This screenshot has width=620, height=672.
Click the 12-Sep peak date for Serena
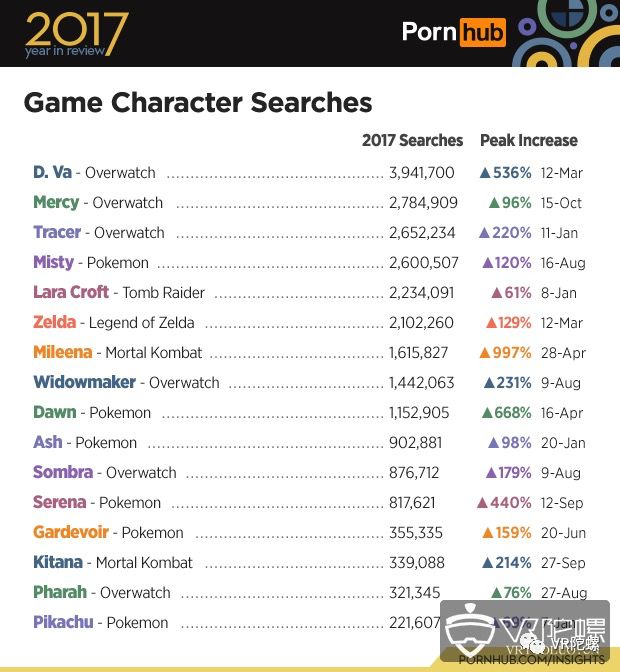tap(561, 503)
